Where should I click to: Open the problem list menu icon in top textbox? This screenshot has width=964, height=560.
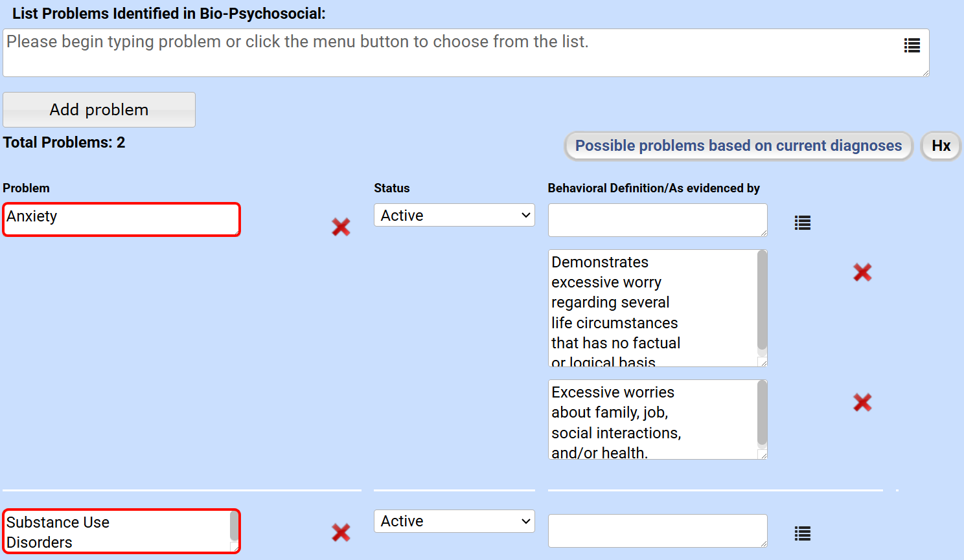(x=912, y=45)
